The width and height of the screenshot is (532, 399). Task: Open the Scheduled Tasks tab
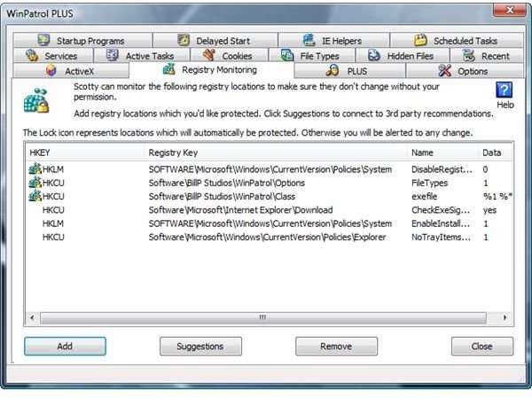coord(457,41)
